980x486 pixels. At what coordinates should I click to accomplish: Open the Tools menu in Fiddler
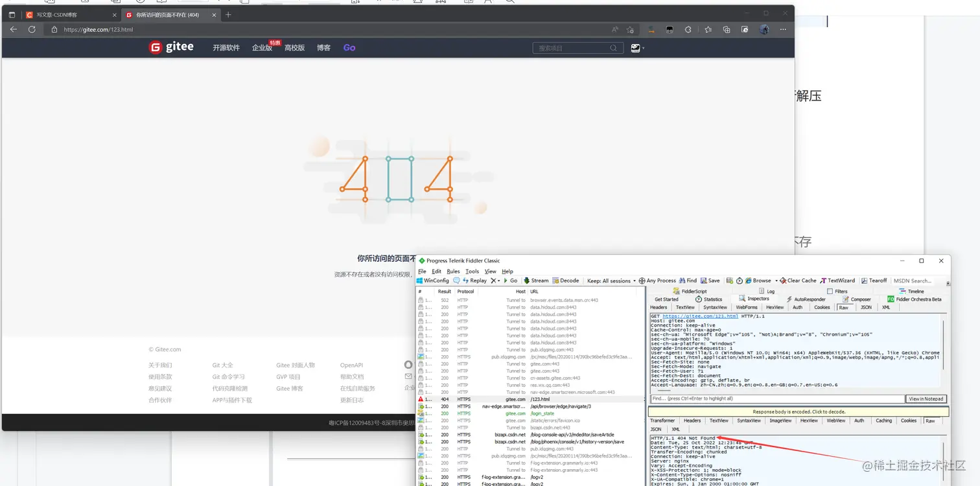pos(472,272)
